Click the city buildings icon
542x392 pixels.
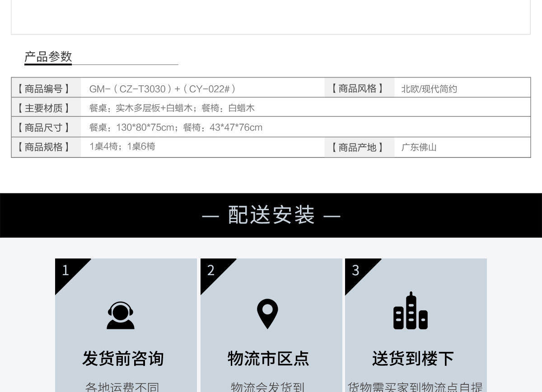(410, 311)
